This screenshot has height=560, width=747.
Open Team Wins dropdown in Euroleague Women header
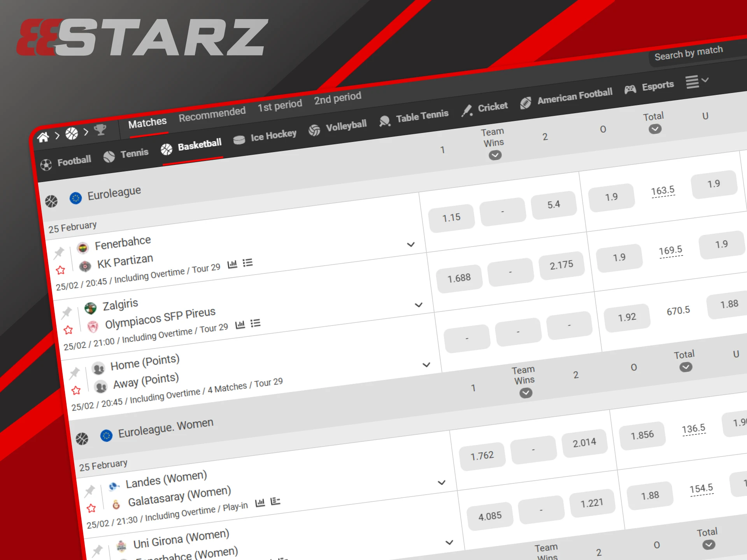click(x=526, y=393)
